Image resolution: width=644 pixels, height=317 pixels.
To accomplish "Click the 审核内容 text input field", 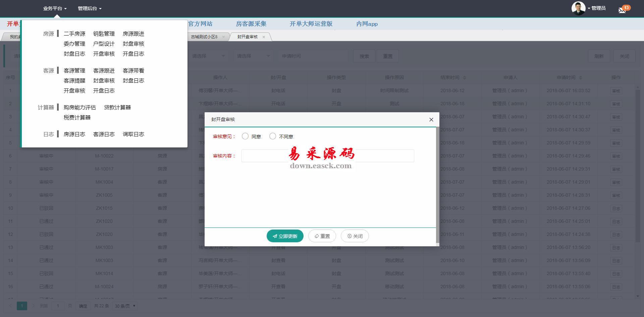I will point(328,156).
